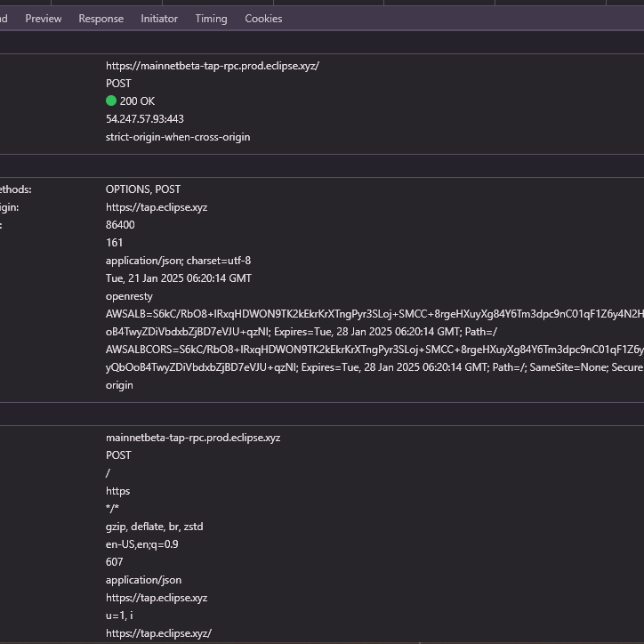Screen dimensions: 644x644
Task: Click the 607 content-length value
Action: 115,562
